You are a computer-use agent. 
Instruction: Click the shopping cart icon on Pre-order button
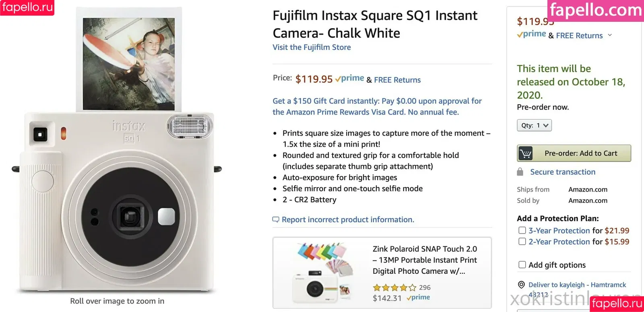tap(526, 153)
